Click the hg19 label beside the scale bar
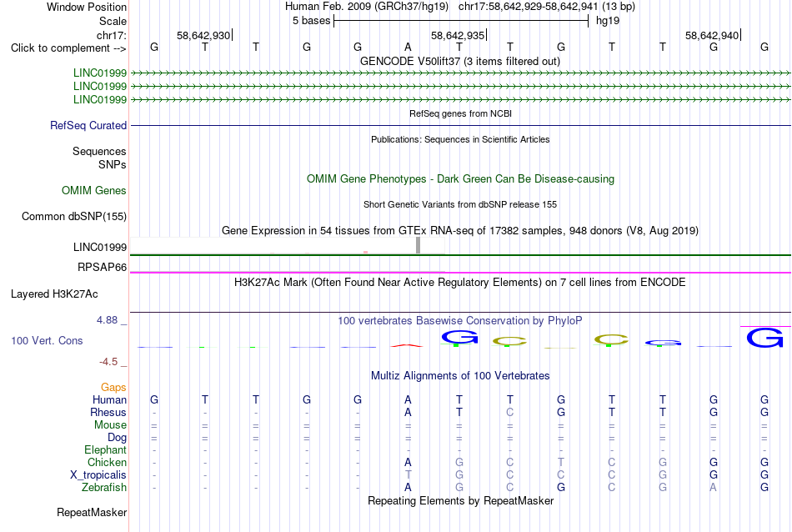Viewport: 792px width, 532px height. pyautogui.click(x=608, y=21)
